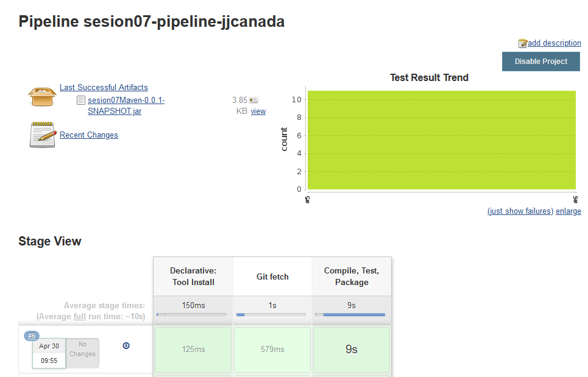Open the Recent Changes link
Screen dimensions: 588x377
coord(89,135)
